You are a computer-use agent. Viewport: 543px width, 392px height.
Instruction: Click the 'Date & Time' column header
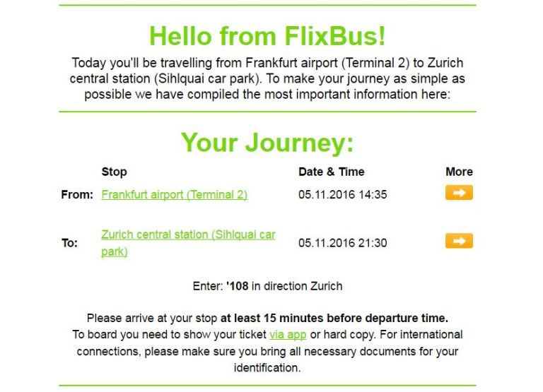pyautogui.click(x=331, y=172)
